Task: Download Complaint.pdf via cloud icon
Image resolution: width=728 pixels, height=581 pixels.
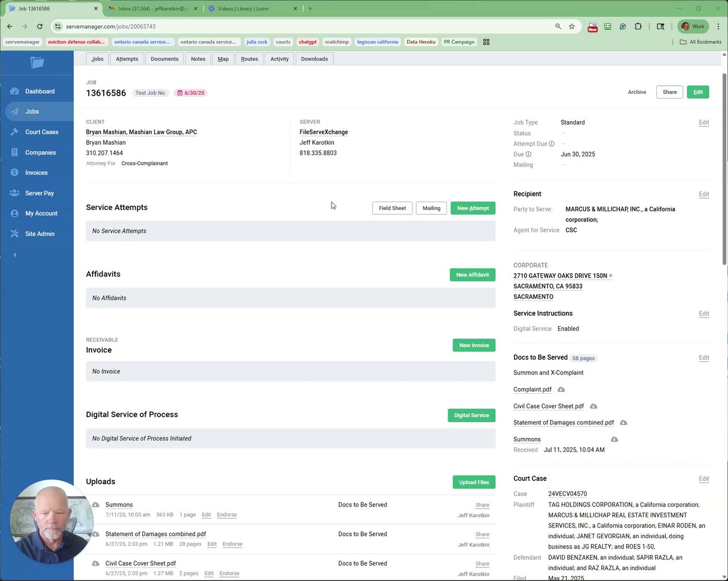Action: pyautogui.click(x=561, y=389)
